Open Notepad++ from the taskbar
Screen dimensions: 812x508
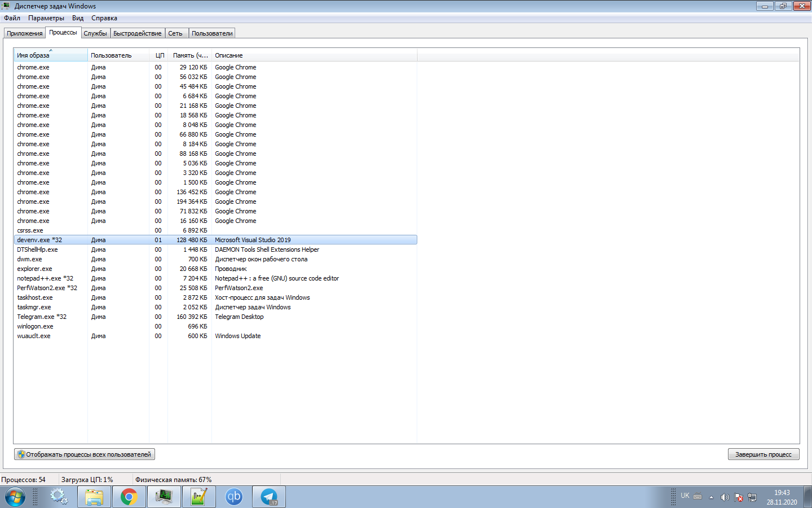198,497
